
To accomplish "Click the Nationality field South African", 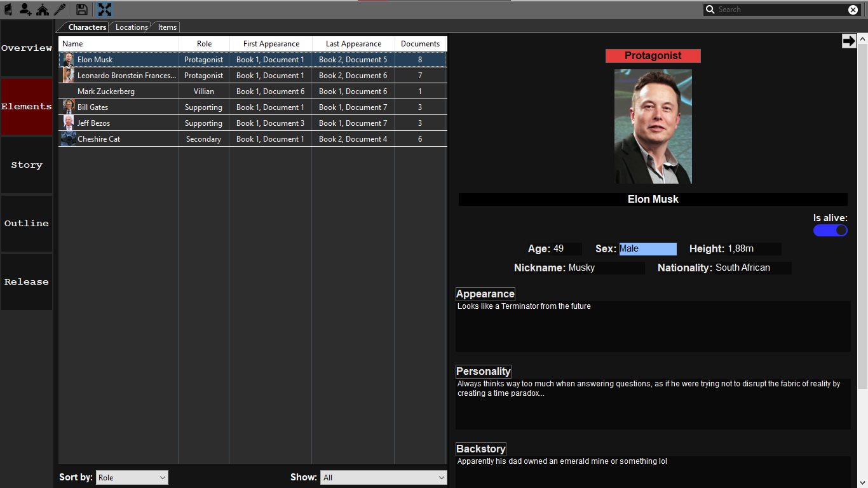I will click(x=753, y=268).
